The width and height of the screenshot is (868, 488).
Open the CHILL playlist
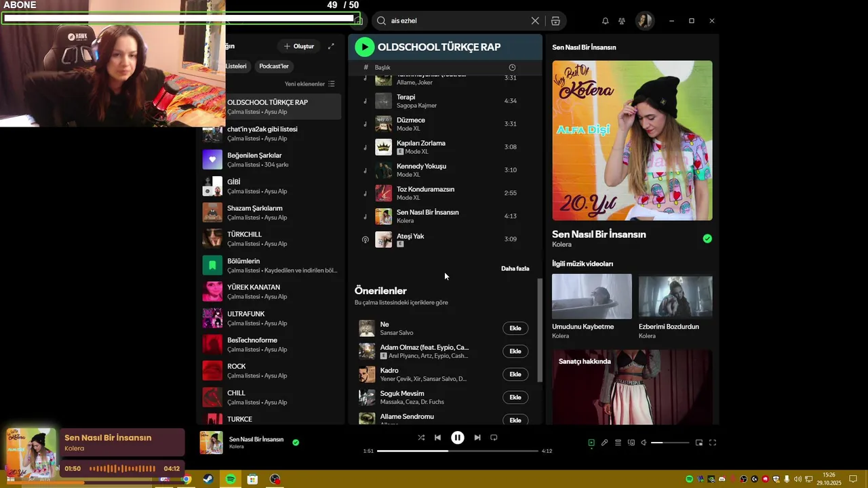point(271,397)
